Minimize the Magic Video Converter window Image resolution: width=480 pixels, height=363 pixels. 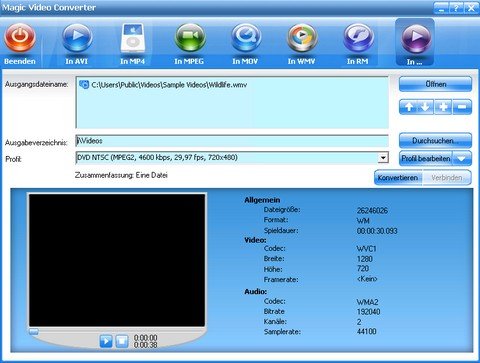441,8
